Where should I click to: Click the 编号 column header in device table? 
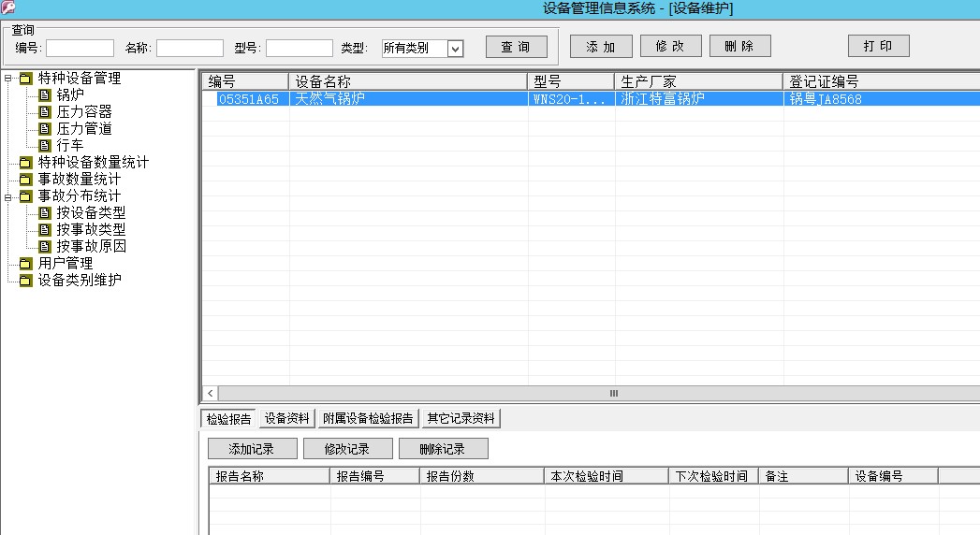(x=245, y=81)
